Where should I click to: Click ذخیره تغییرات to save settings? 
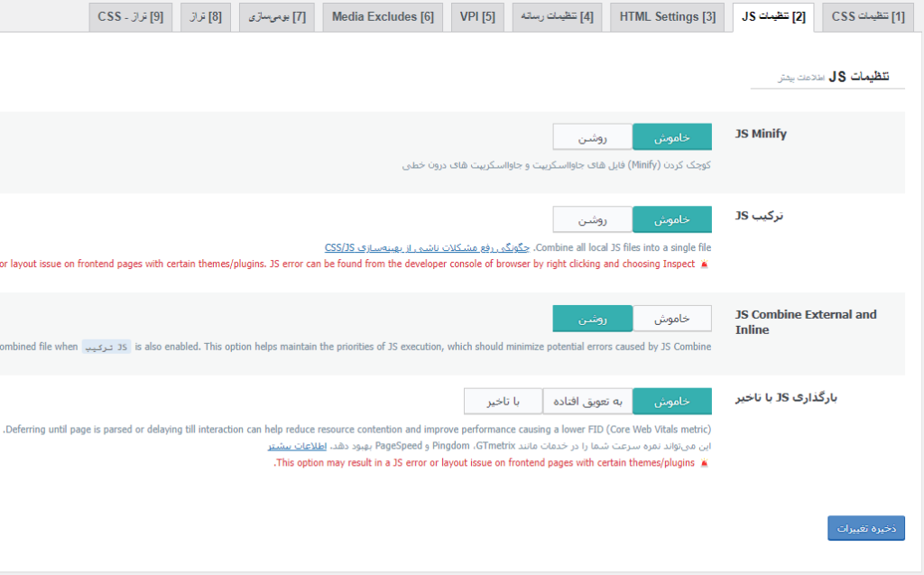[x=865, y=529]
